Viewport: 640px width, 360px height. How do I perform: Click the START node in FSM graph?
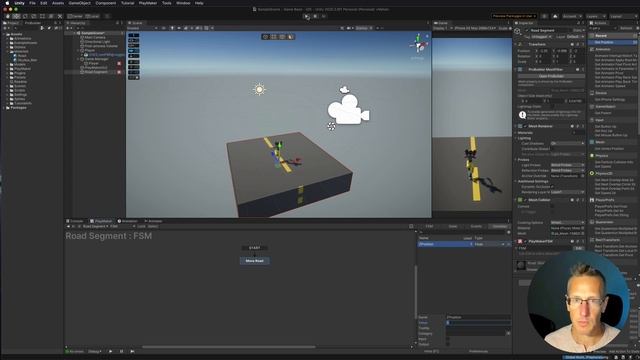(254, 248)
